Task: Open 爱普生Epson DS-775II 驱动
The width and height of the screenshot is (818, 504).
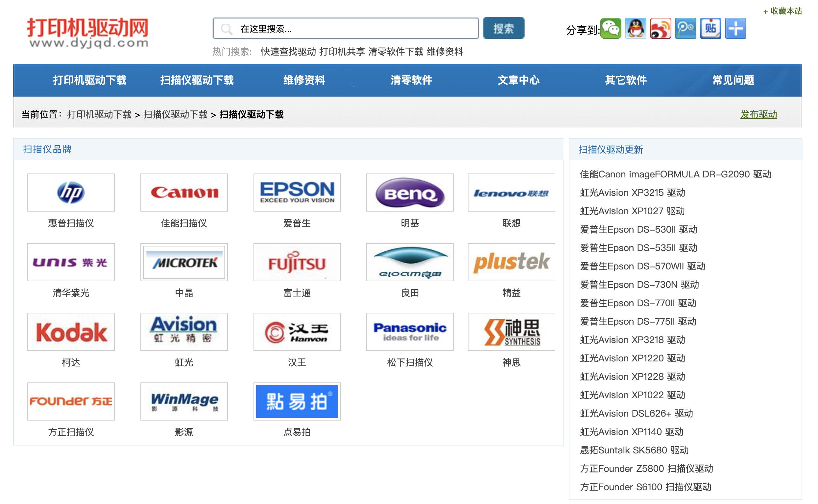Action: coord(638,321)
